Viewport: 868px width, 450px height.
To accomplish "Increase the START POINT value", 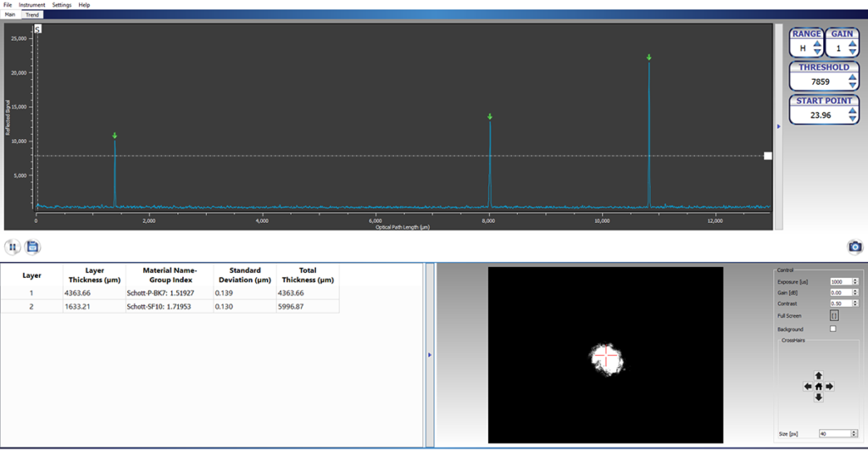I will [853, 111].
